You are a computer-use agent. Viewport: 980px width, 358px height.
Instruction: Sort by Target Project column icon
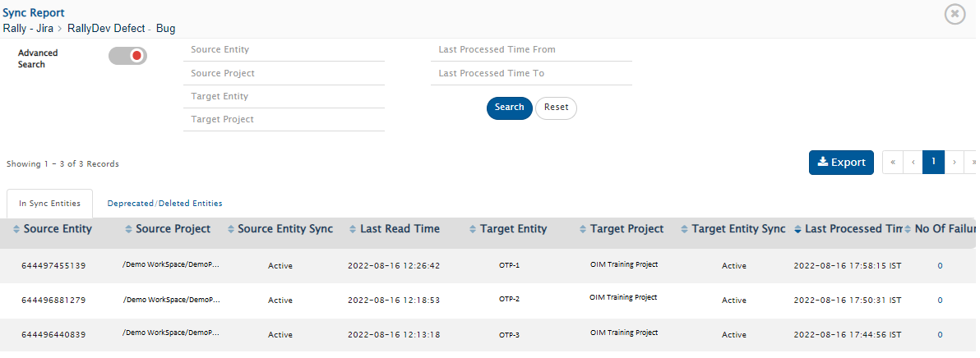[x=583, y=229]
